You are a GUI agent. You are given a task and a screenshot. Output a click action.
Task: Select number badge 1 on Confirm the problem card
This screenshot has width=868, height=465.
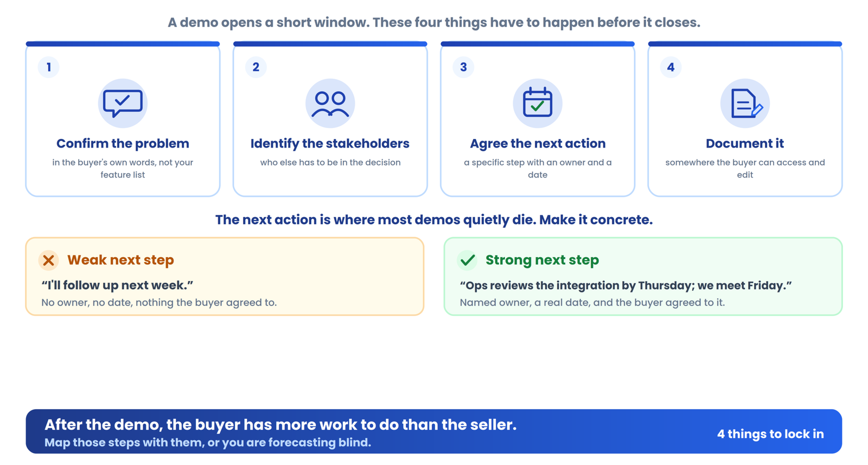click(x=49, y=67)
